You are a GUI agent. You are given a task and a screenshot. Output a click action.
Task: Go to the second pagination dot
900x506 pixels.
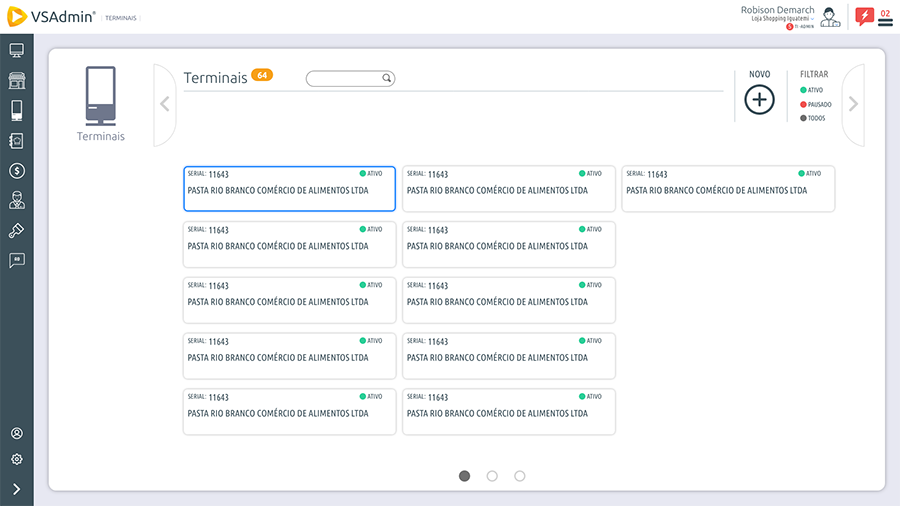[x=492, y=476]
